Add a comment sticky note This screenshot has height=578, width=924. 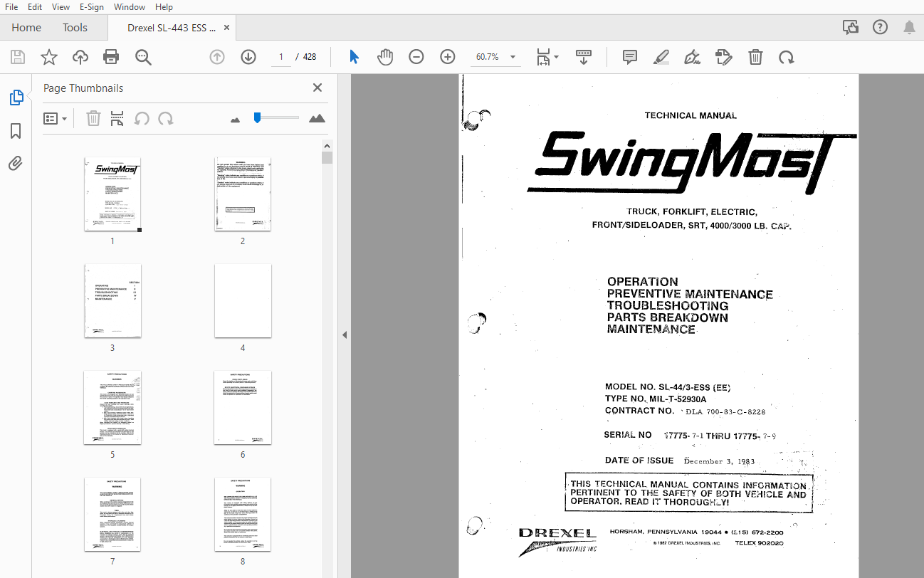[630, 57]
